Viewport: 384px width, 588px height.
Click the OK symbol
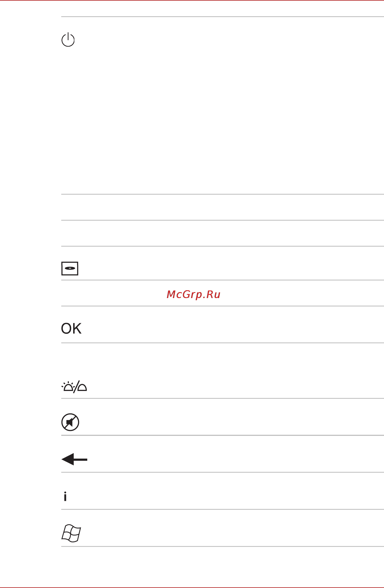click(71, 329)
